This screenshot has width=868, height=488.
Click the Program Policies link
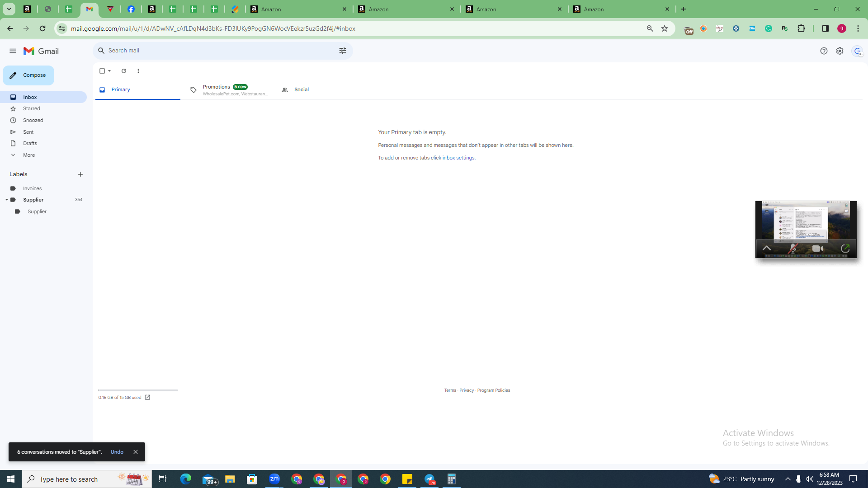pos(494,390)
